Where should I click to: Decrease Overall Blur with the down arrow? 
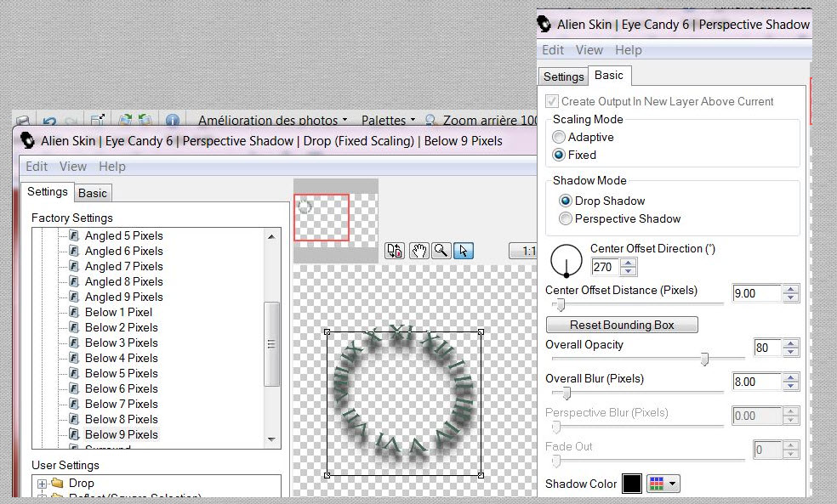coord(790,386)
